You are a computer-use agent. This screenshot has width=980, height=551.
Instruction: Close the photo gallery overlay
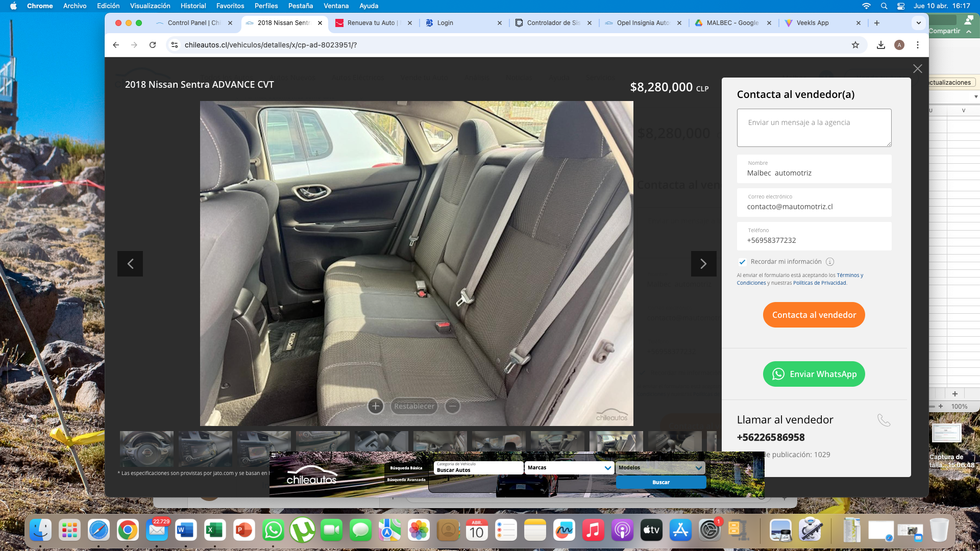pyautogui.click(x=917, y=69)
